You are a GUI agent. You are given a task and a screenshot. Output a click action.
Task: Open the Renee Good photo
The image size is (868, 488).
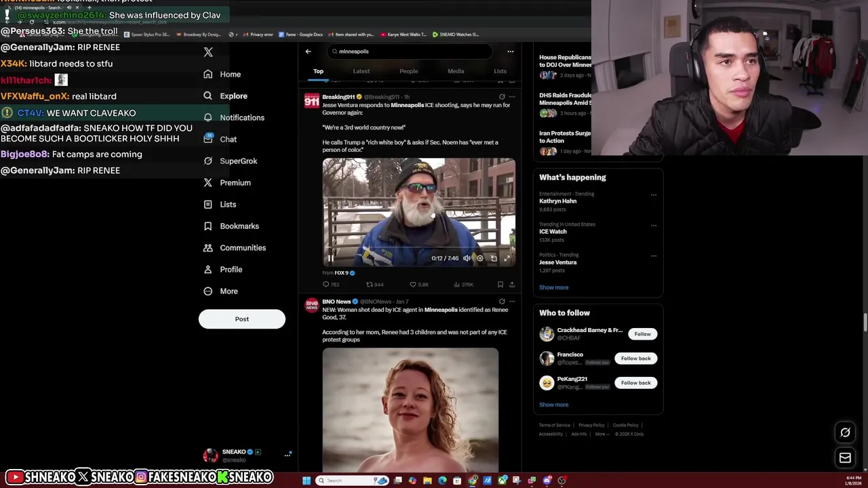coord(410,409)
